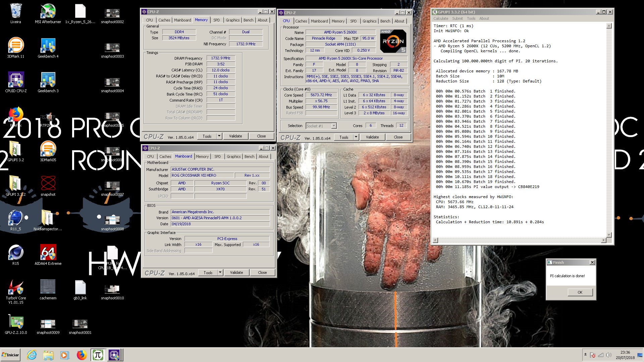Screen dimensions: 644x362
Task: Close the Finish dialog with X
Action: pyautogui.click(x=592, y=262)
